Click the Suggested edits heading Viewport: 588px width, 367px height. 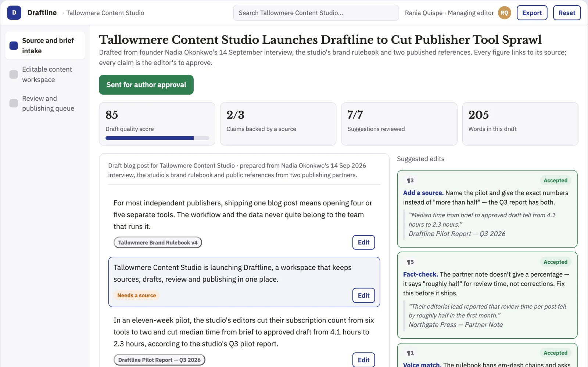pyautogui.click(x=420, y=159)
